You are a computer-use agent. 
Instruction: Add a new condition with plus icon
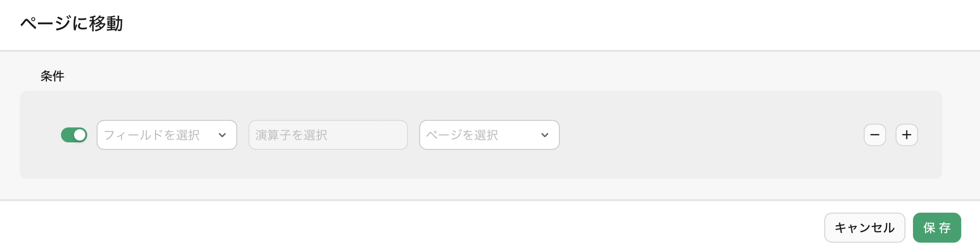(x=906, y=135)
